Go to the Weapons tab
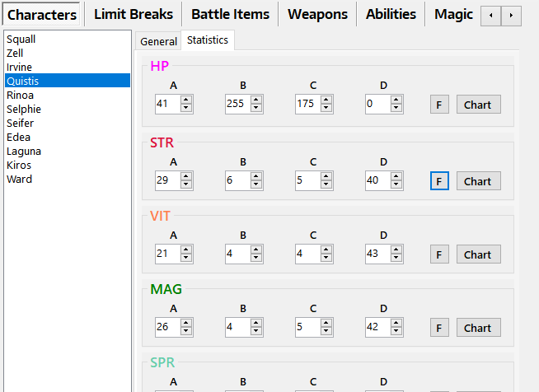 pyautogui.click(x=317, y=14)
